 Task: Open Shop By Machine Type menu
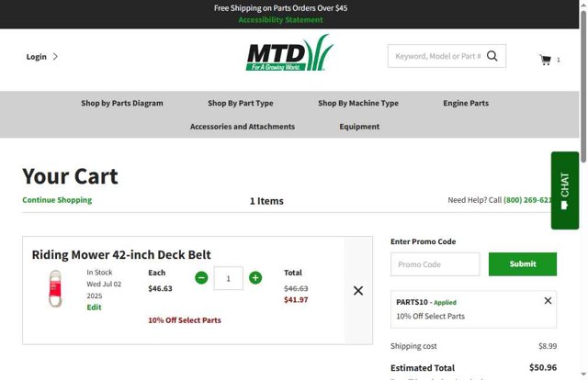(358, 103)
